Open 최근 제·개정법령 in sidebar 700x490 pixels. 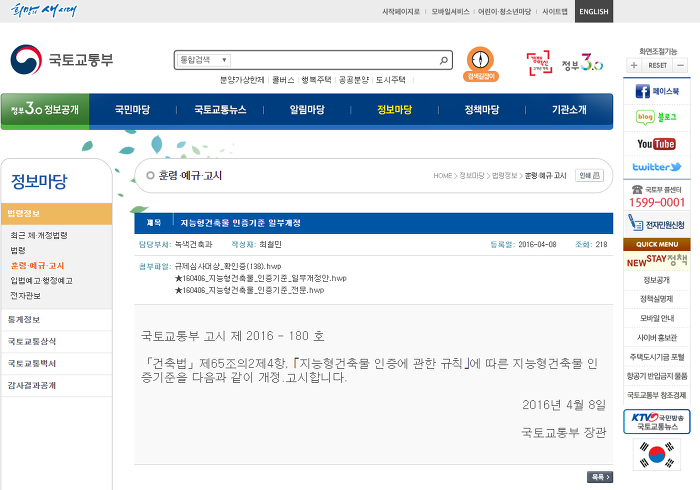pos(39,235)
